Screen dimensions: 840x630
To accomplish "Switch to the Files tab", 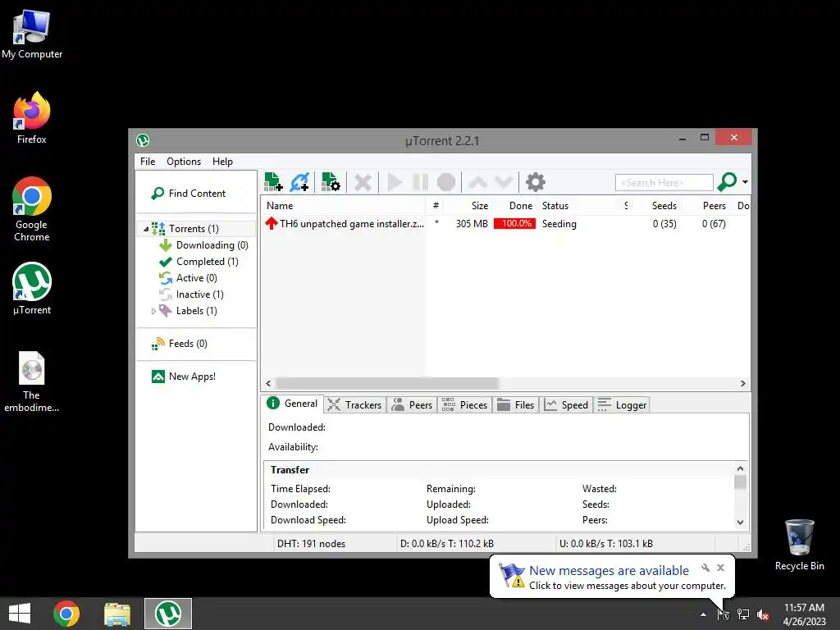I will point(516,405).
